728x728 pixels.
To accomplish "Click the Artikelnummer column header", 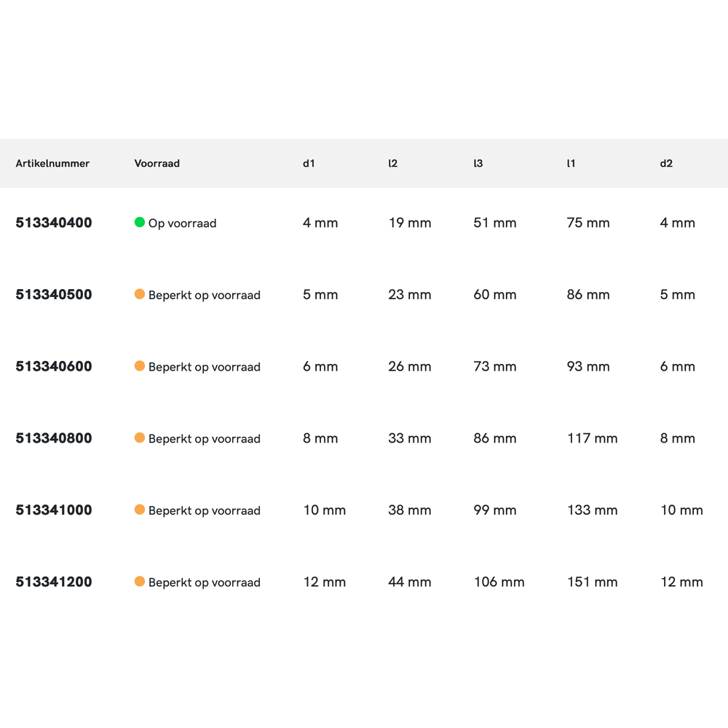I will tap(52, 164).
